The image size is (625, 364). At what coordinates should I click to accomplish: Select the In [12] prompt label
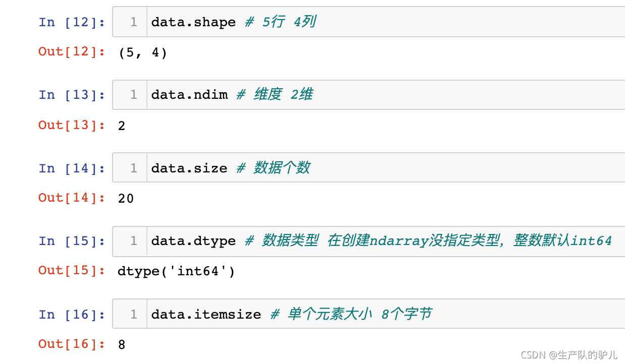coord(72,22)
